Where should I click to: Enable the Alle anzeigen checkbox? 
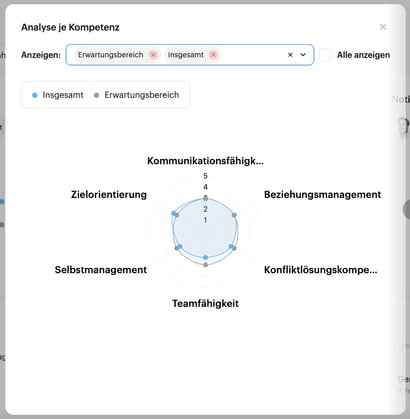point(326,55)
